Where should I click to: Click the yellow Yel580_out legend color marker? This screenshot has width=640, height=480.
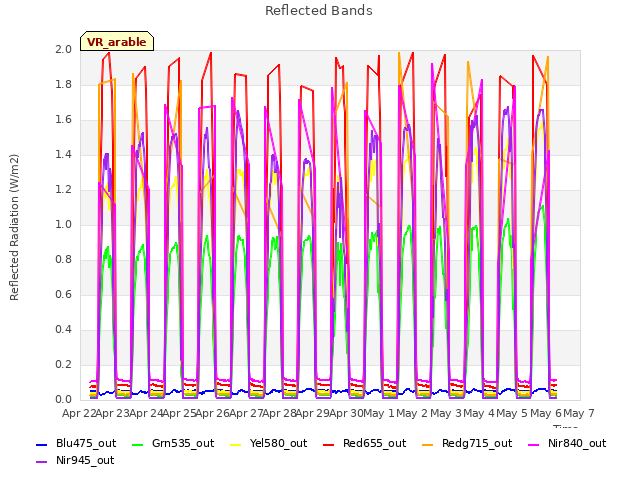236,444
